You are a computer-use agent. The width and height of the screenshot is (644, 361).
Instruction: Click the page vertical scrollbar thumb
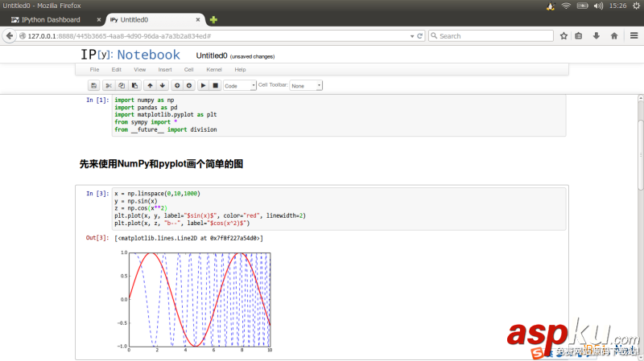(x=640, y=155)
